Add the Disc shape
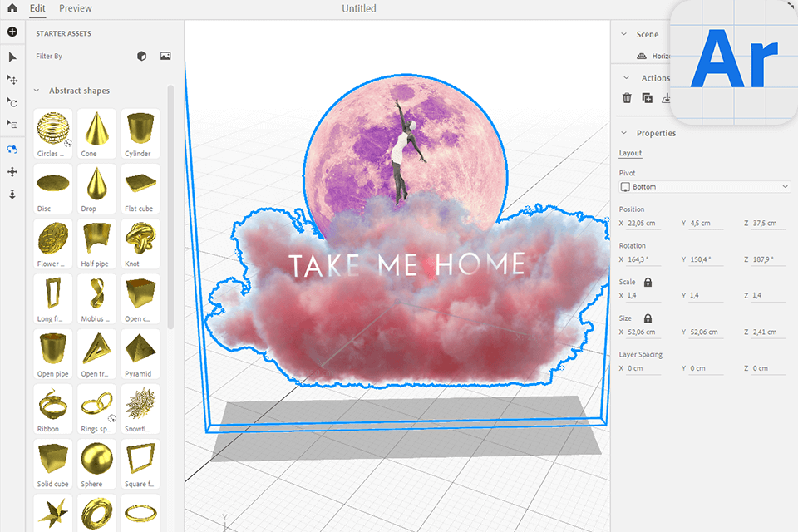The image size is (798, 532). click(x=53, y=189)
